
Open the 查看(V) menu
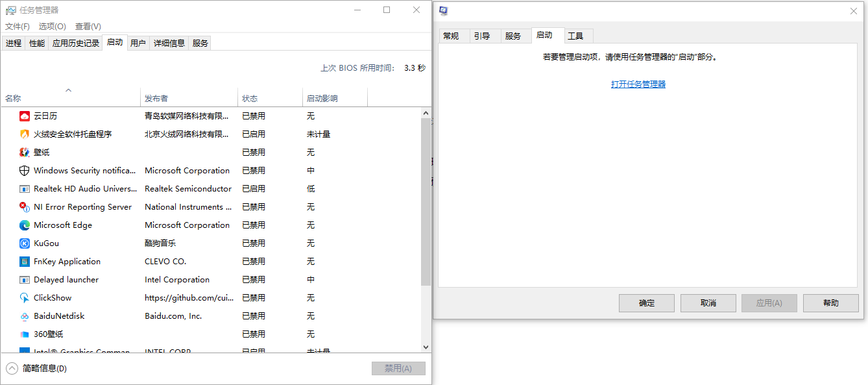point(88,27)
